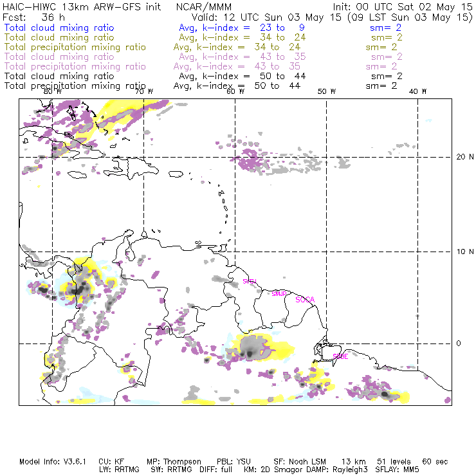The height and width of the screenshot is (476, 476).
Task: Click the SFLAY: MM5 footer text
Action: 397,470
